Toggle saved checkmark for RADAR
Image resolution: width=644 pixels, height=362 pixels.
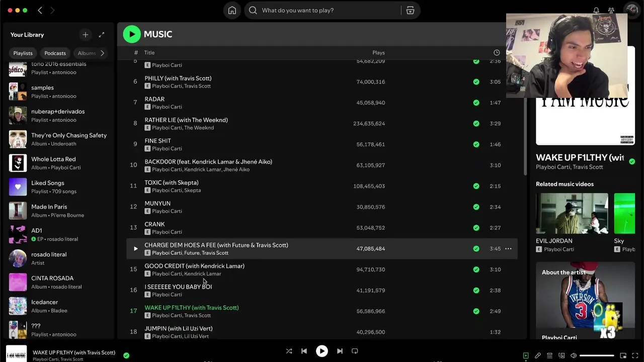point(476,103)
